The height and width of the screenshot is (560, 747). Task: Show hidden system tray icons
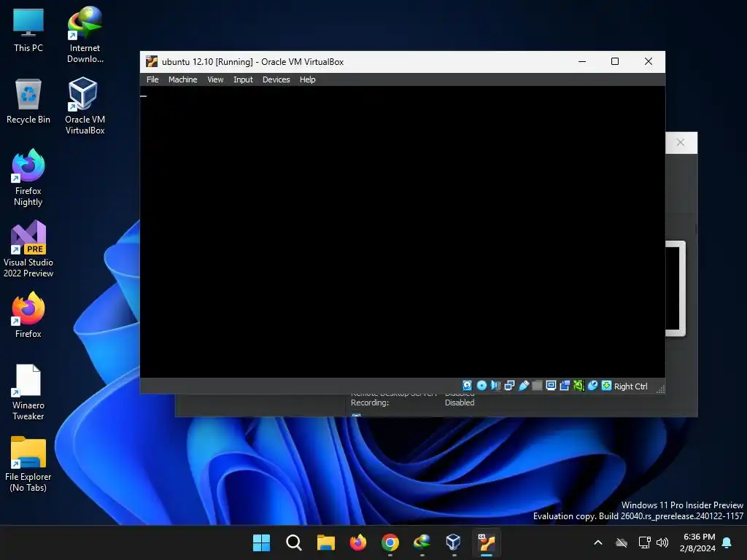(598, 542)
